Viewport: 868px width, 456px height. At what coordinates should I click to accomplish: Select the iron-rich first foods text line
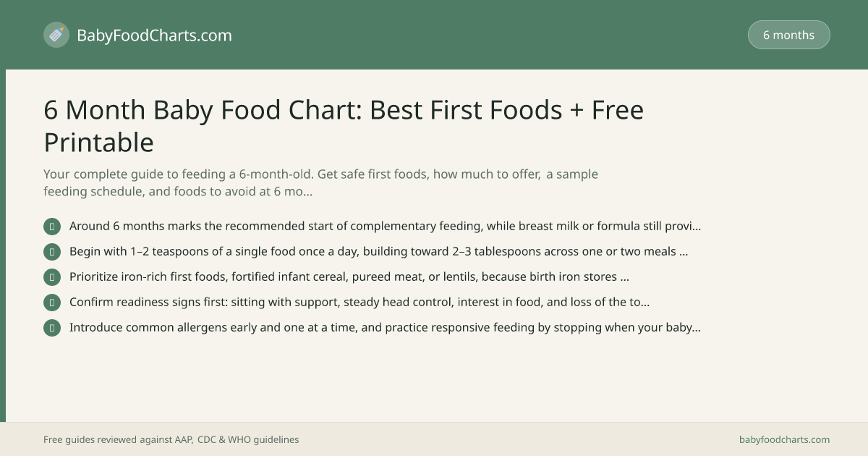click(349, 276)
